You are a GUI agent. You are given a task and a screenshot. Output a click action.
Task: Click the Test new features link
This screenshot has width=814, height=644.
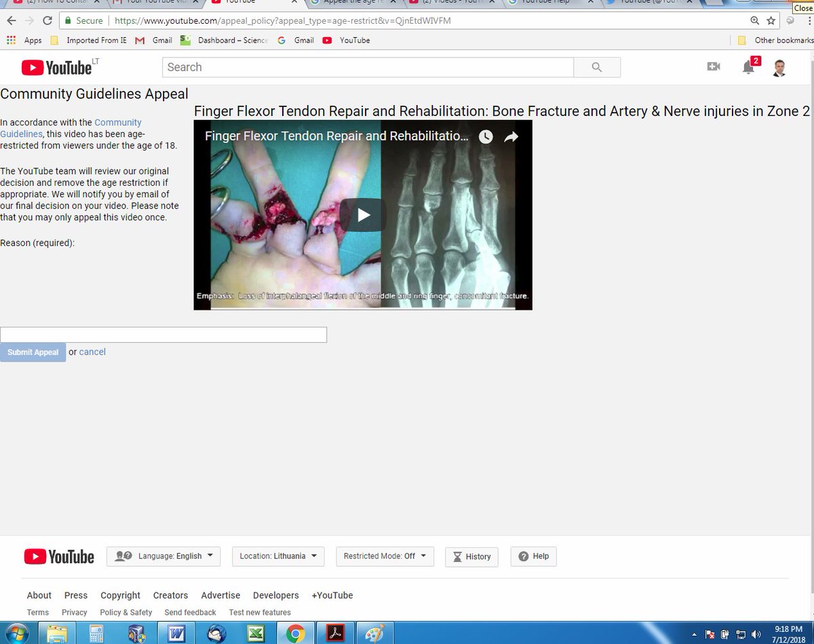click(260, 612)
